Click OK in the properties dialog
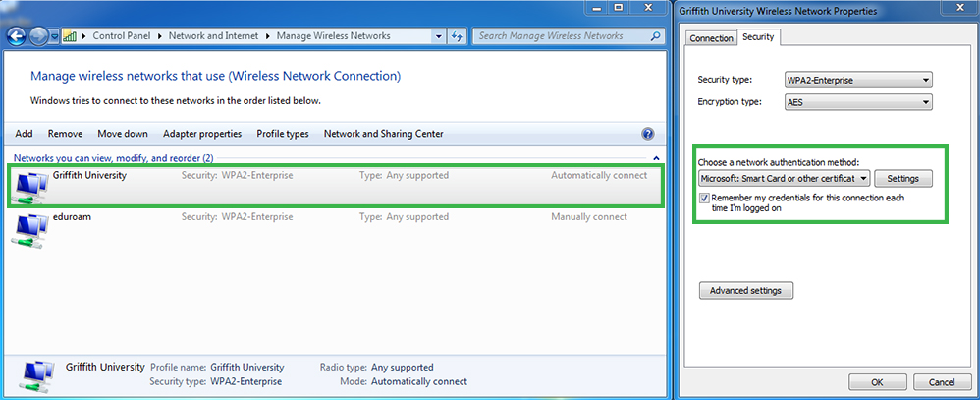980x400 pixels. [877, 382]
